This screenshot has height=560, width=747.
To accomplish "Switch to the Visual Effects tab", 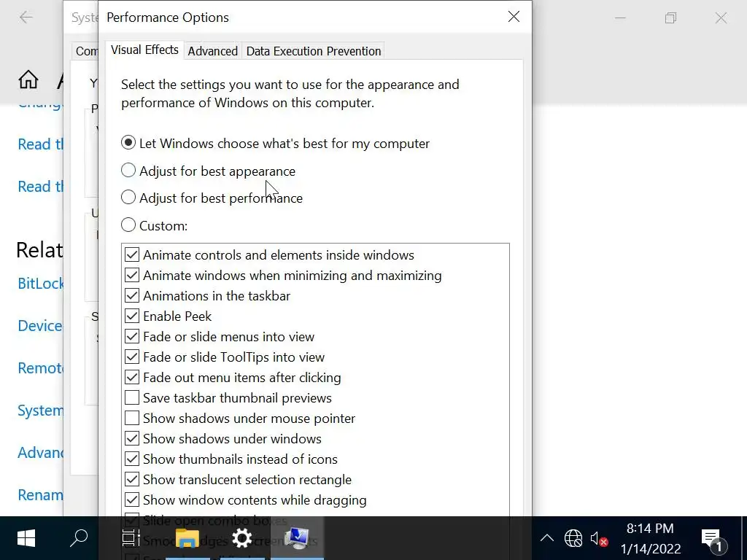I will (x=144, y=50).
